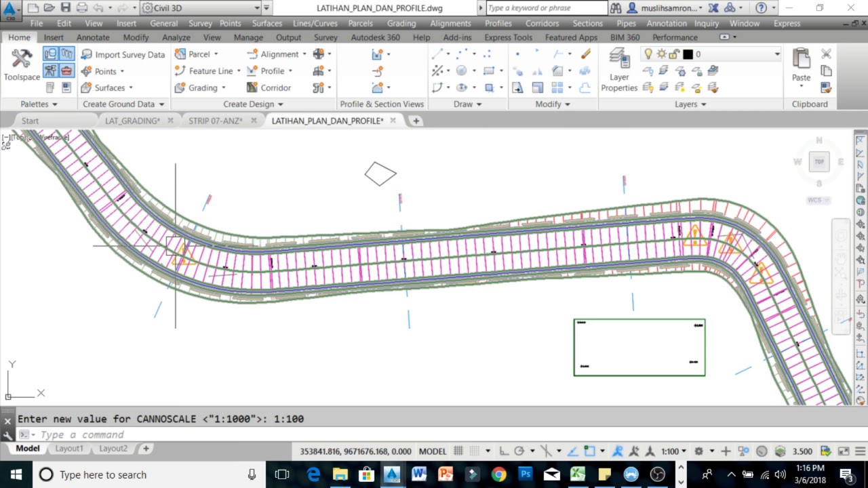
Task: Open the current layer dropdown list
Action: pyautogui.click(x=777, y=54)
